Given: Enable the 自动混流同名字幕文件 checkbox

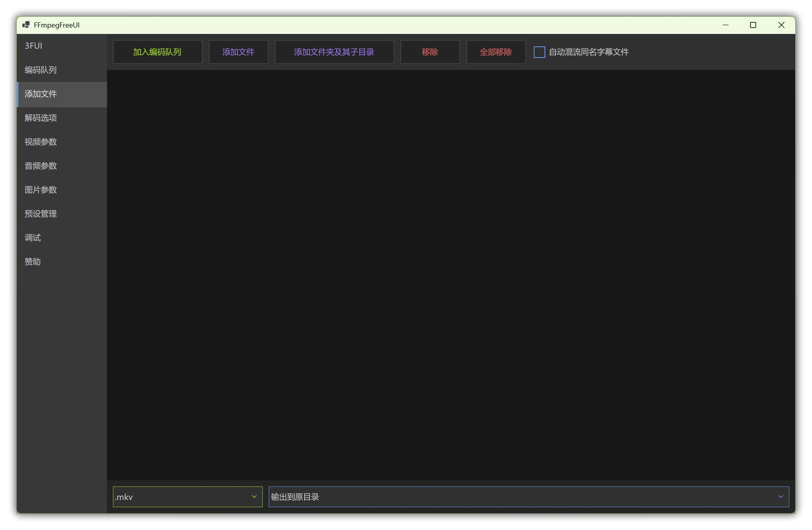Looking at the screenshot, I should click(539, 52).
